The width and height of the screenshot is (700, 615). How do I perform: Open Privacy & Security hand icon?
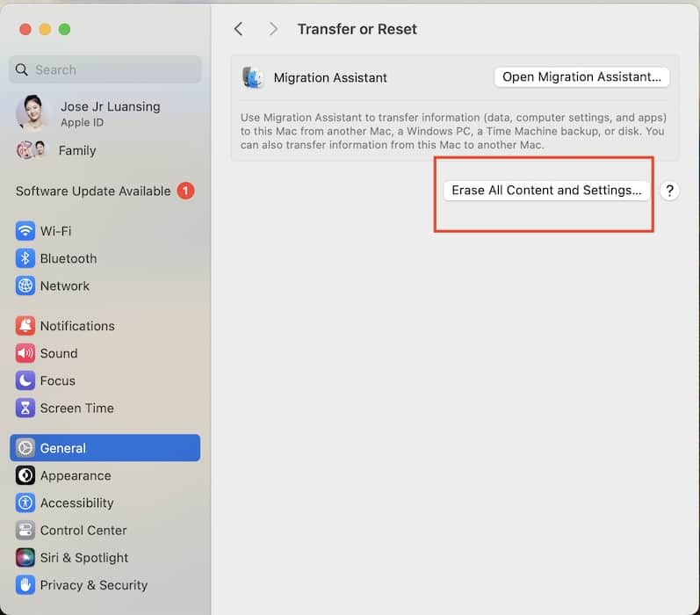tap(25, 585)
